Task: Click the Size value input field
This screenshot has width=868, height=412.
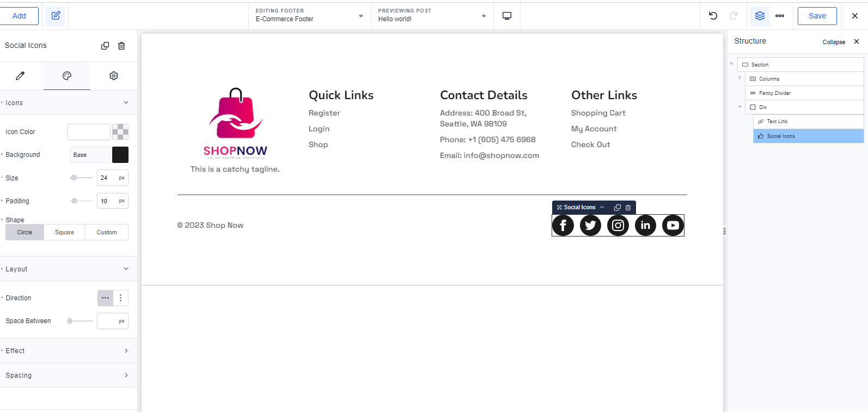Action: [107, 178]
